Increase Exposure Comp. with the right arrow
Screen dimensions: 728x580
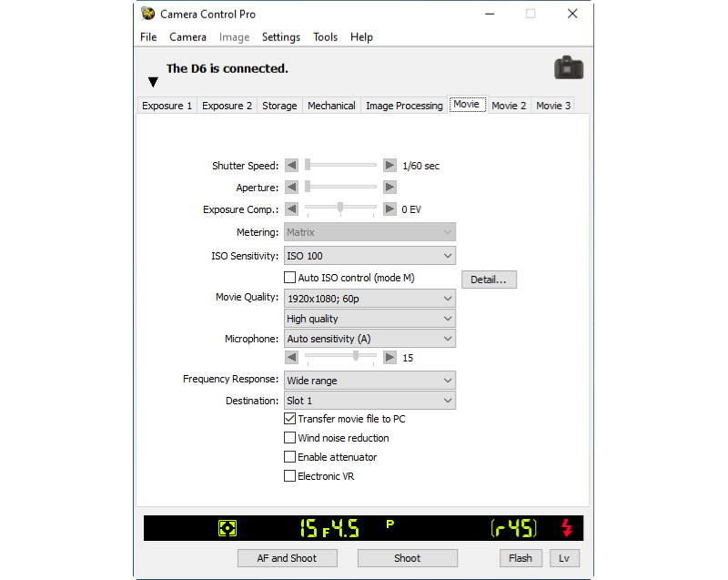pyautogui.click(x=389, y=209)
